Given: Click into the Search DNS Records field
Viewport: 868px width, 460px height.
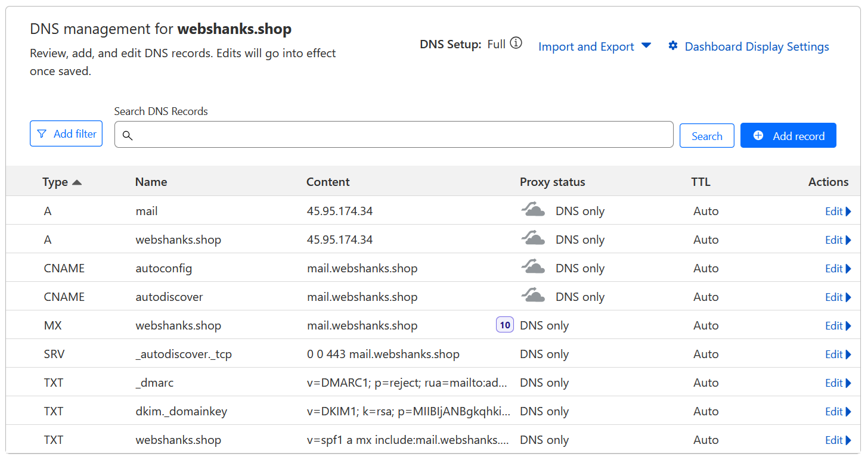Looking at the screenshot, I should coord(393,135).
